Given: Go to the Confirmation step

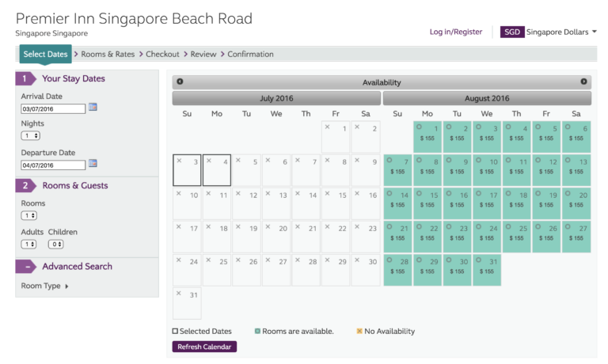Looking at the screenshot, I should coord(250,55).
